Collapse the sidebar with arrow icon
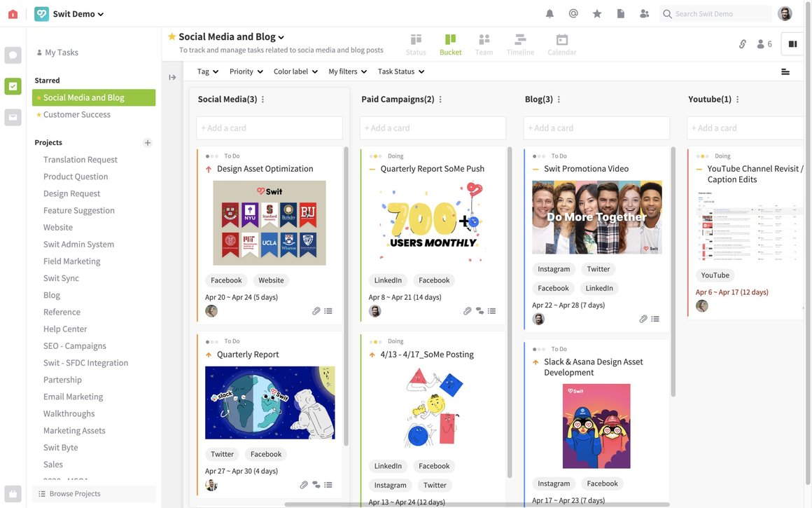This screenshot has height=508, width=812. (172, 77)
